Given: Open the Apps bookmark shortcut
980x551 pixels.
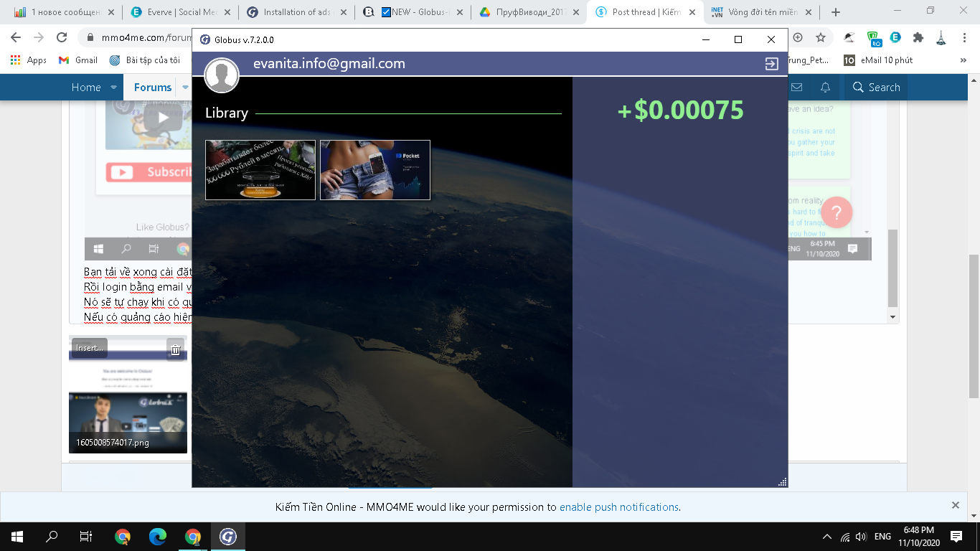Looking at the screenshot, I should (x=29, y=60).
